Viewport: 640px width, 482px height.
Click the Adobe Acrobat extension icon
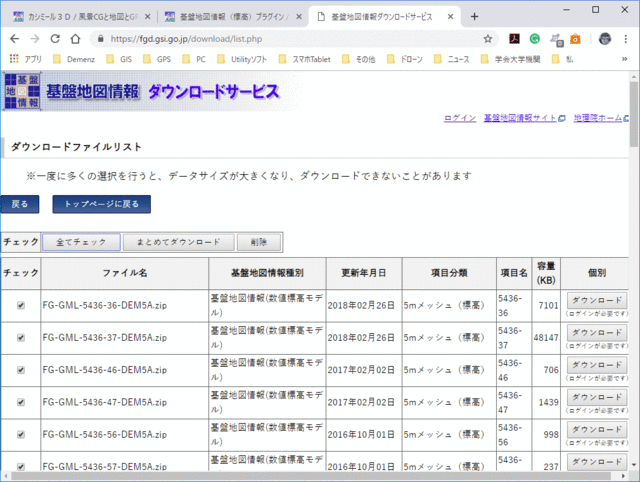514,39
